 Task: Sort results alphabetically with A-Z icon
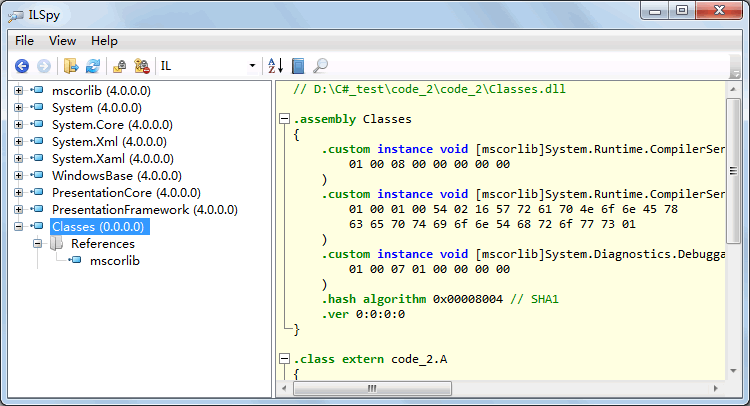276,66
